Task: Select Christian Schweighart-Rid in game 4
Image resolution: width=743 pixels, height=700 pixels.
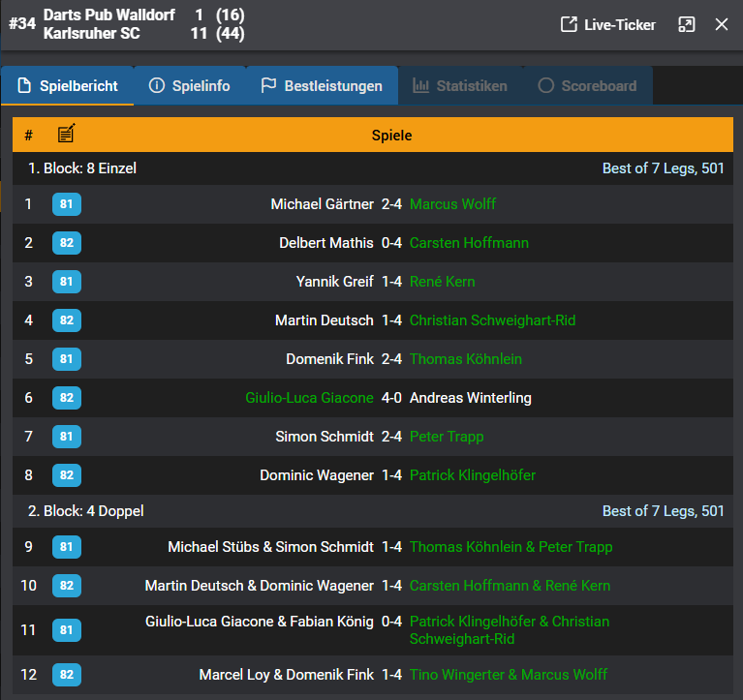Action: pyautogui.click(x=492, y=320)
